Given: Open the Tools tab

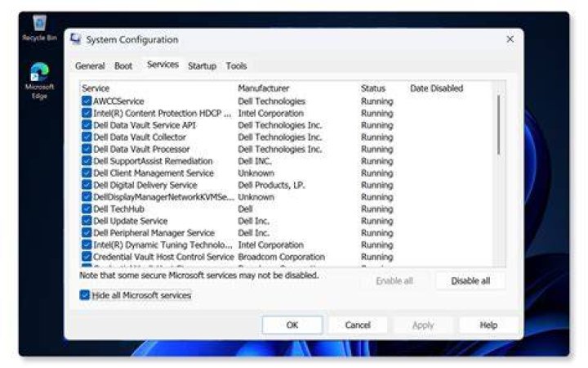Looking at the screenshot, I should point(236,66).
